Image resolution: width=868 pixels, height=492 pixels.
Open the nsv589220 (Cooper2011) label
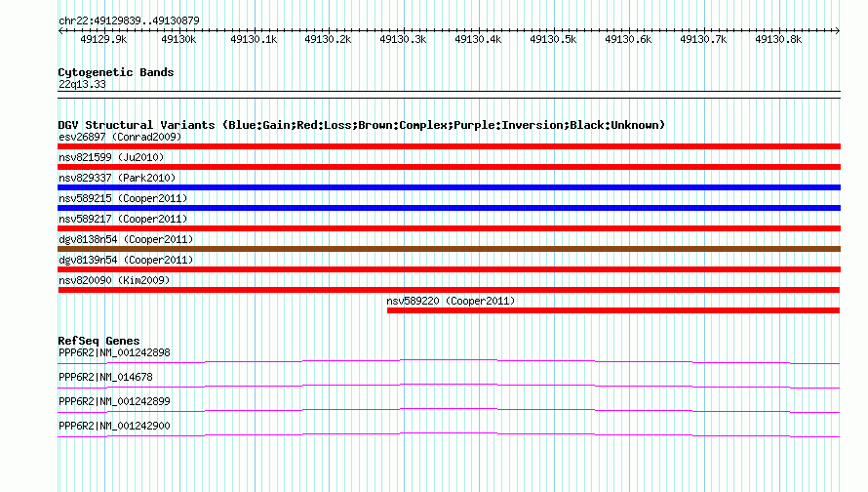tap(451, 301)
